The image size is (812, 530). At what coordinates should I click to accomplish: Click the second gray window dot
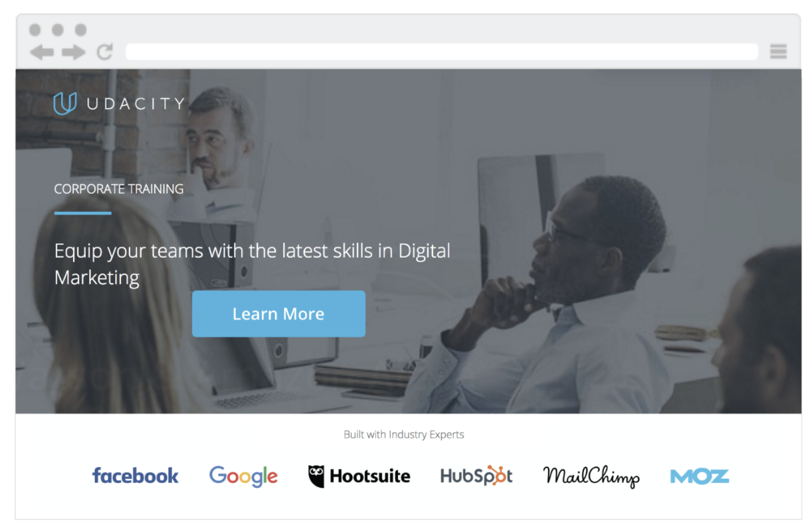point(58,30)
